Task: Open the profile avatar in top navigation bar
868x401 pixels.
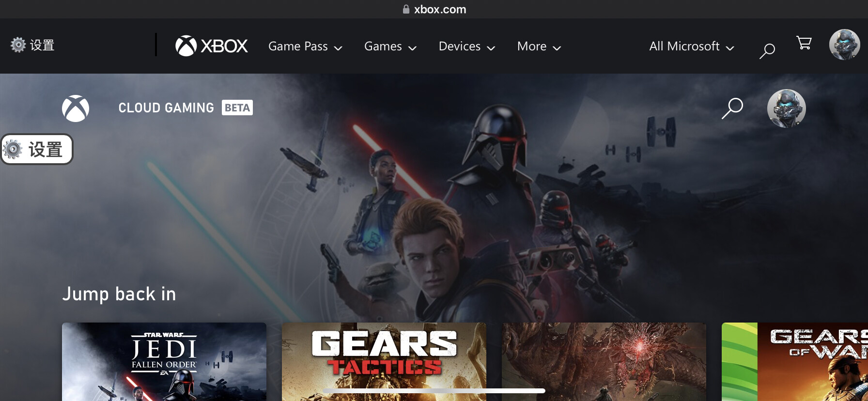Action: [844, 45]
